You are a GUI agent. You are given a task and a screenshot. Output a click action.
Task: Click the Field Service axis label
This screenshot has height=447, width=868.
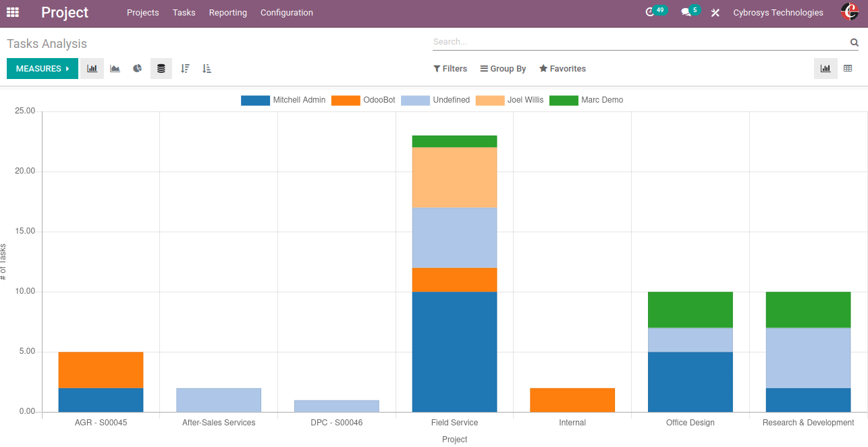pyautogui.click(x=454, y=423)
